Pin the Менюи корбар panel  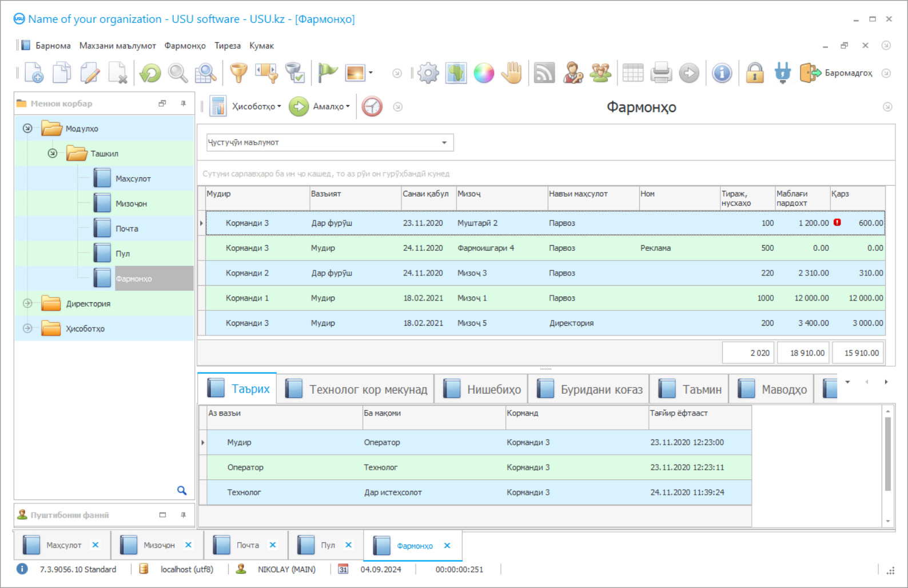coord(183,103)
